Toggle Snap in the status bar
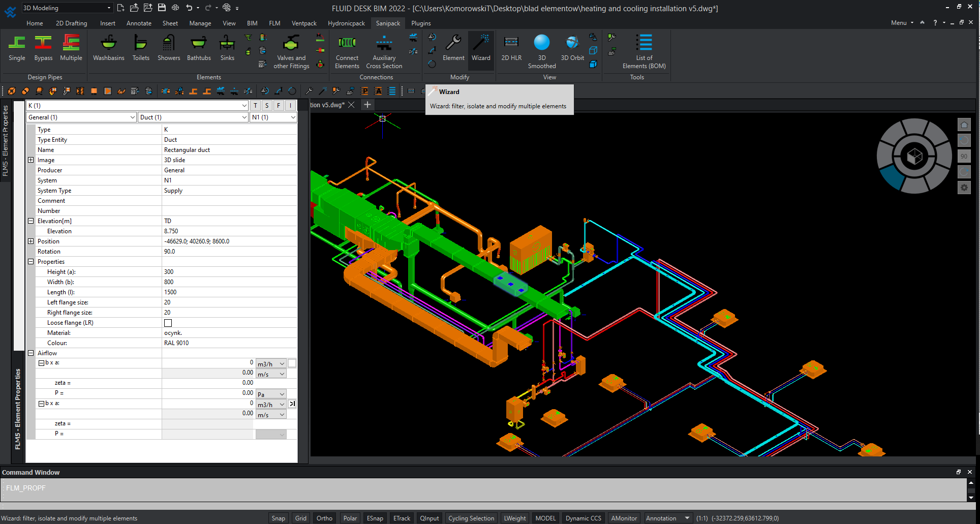Image resolution: width=980 pixels, height=524 pixels. point(278,518)
